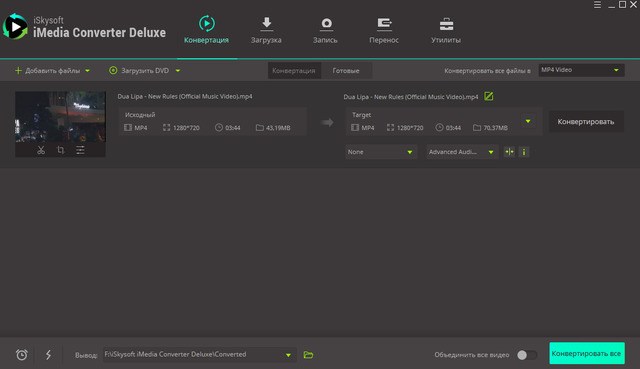Open the output folder icon

click(x=308, y=355)
